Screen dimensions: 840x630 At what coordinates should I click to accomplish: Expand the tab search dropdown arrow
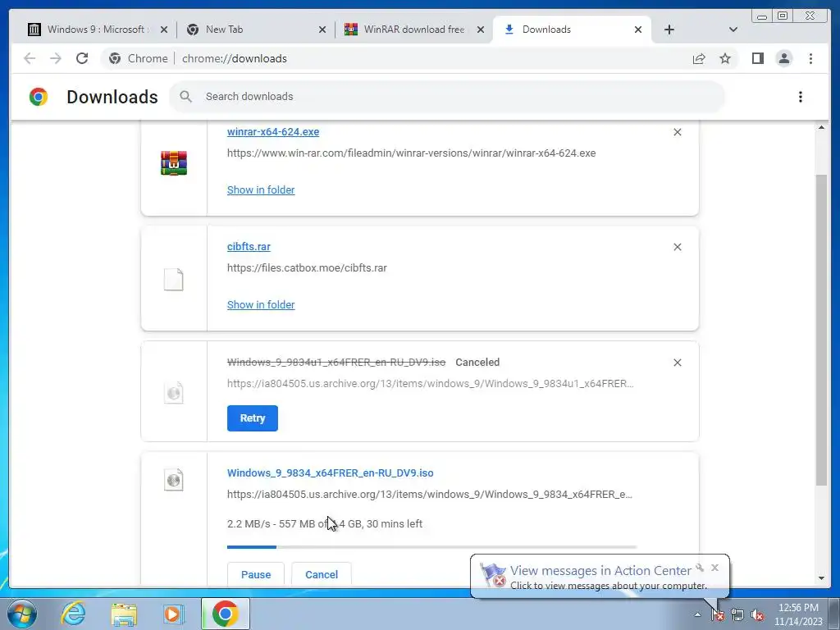pos(733,30)
